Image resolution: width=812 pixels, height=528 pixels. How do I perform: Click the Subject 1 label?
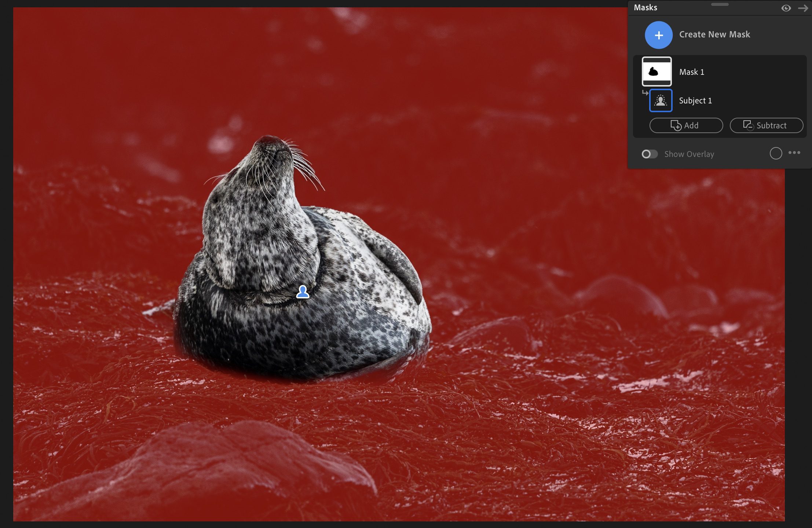point(695,100)
